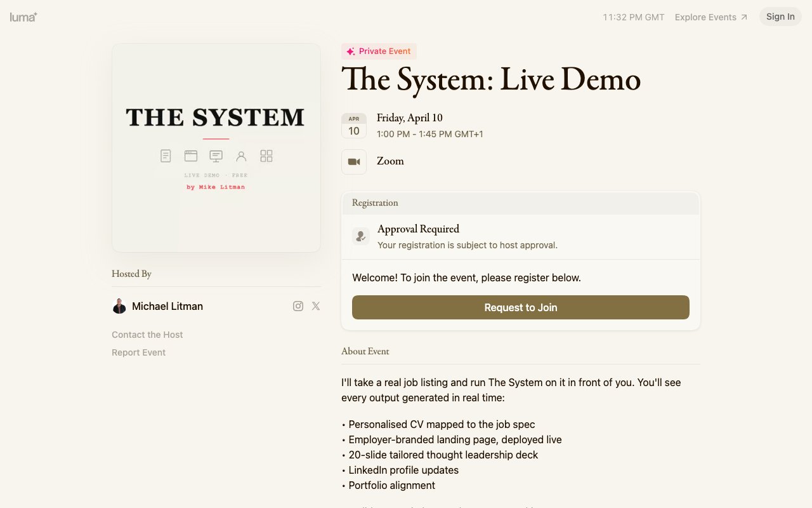The width and height of the screenshot is (812, 508).
Task: Click the person icon beside Approval Required
Action: pyautogui.click(x=361, y=236)
